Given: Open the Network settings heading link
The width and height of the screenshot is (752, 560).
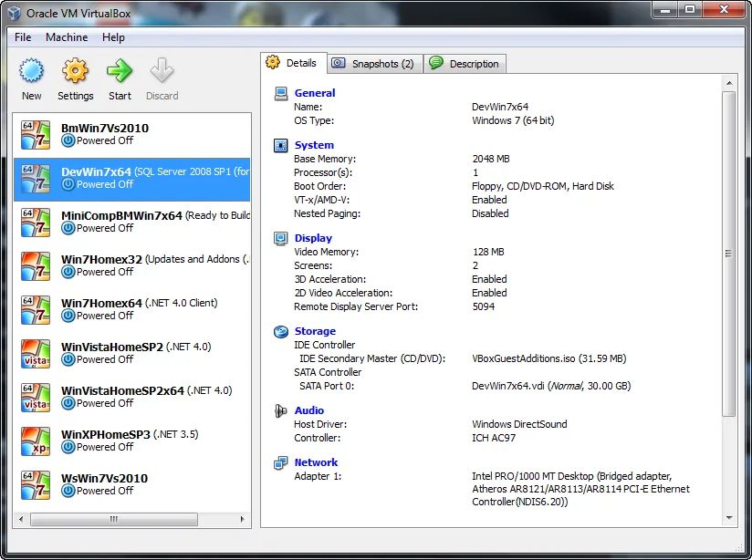Looking at the screenshot, I should pos(316,462).
